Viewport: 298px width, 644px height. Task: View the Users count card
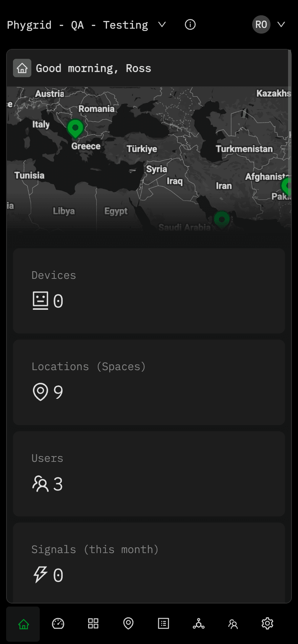pyautogui.click(x=149, y=474)
